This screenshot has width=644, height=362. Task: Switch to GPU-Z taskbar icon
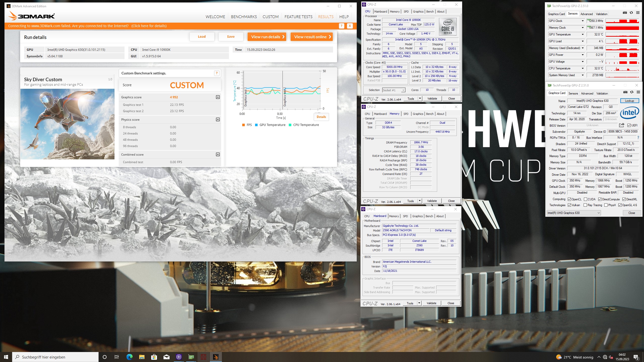[191, 357]
